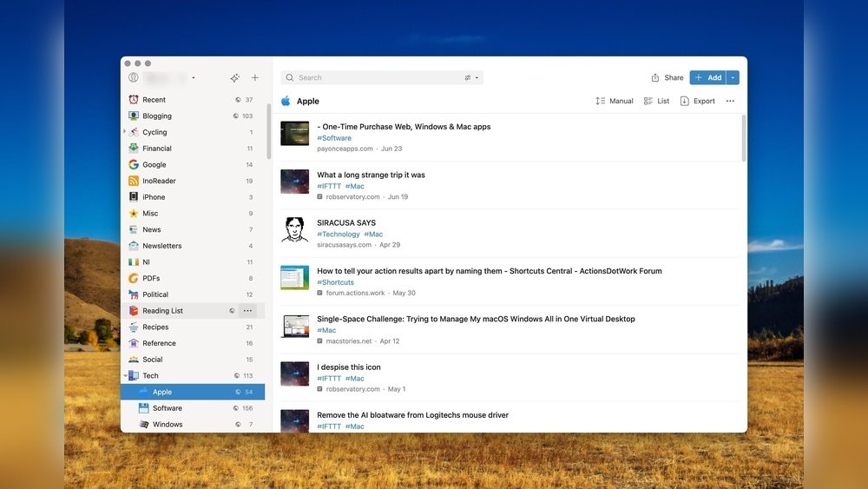Click the Google logo icon

tap(134, 164)
